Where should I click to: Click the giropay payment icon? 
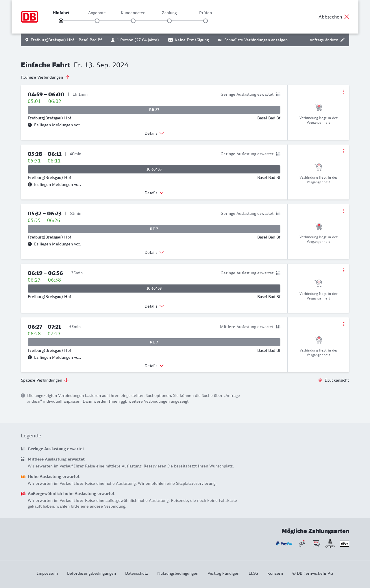330,543
